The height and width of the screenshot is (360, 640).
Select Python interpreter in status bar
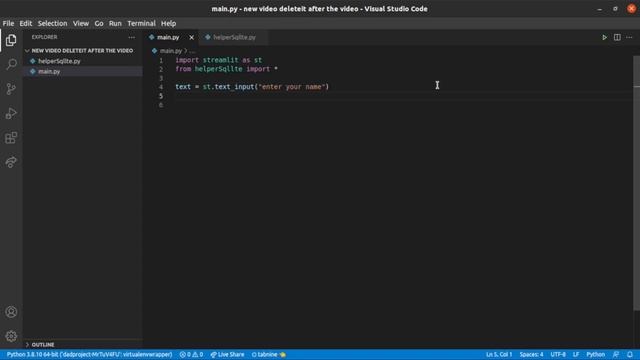coord(89,354)
